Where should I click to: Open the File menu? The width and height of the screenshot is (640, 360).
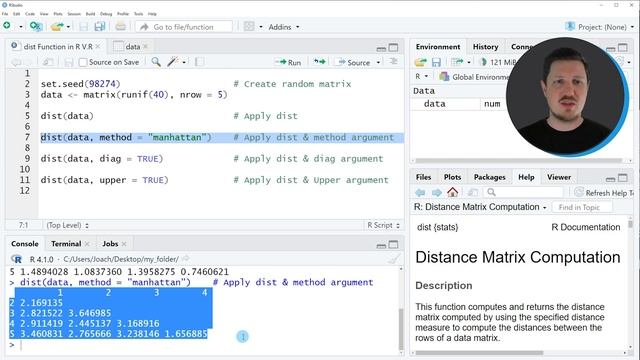click(x=5, y=14)
